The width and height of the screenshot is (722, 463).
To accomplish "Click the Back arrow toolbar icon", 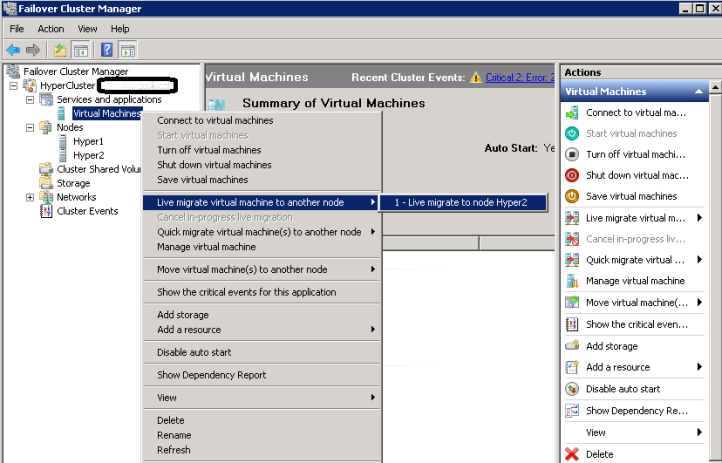I will [x=13, y=50].
